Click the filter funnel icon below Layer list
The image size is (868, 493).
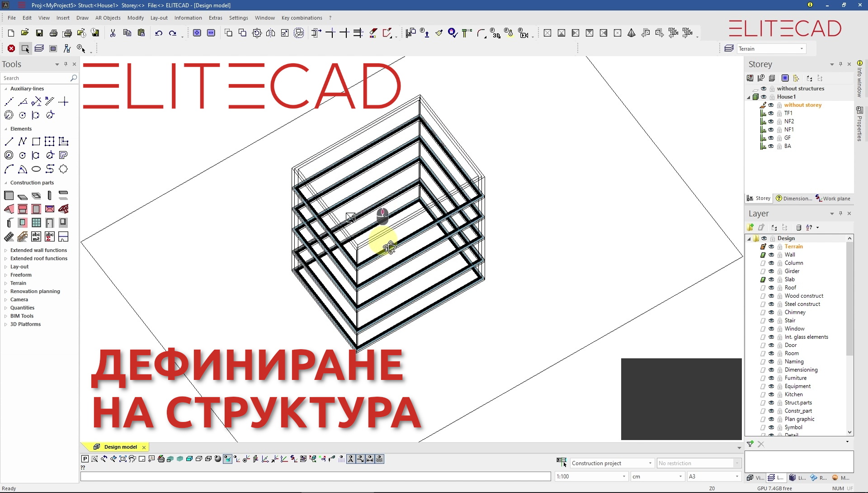[750, 444]
